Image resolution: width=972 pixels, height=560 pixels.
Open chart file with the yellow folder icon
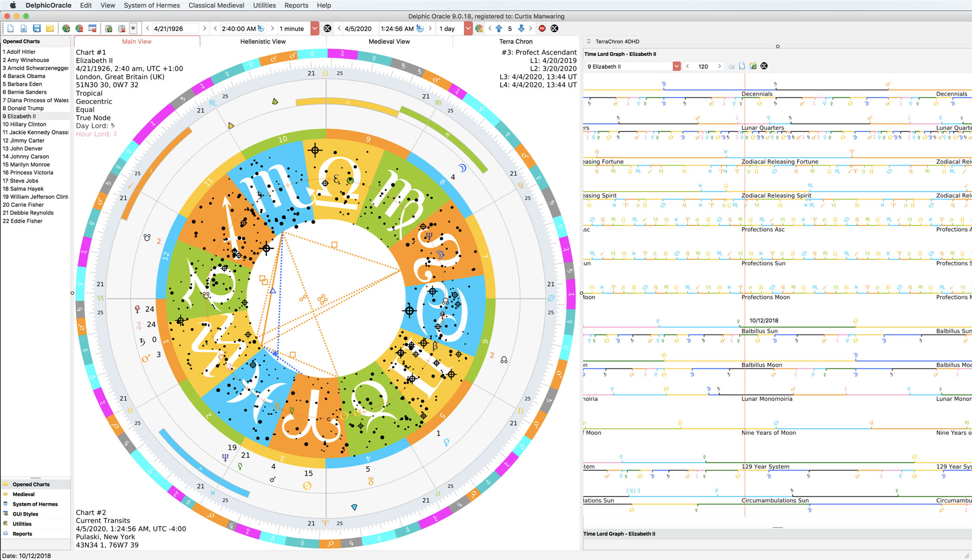click(x=50, y=29)
